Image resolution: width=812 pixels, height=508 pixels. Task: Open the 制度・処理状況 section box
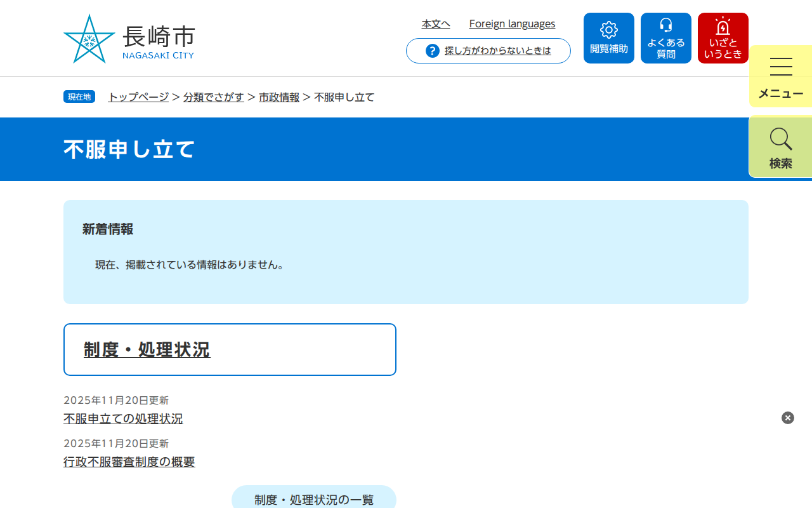pos(147,350)
